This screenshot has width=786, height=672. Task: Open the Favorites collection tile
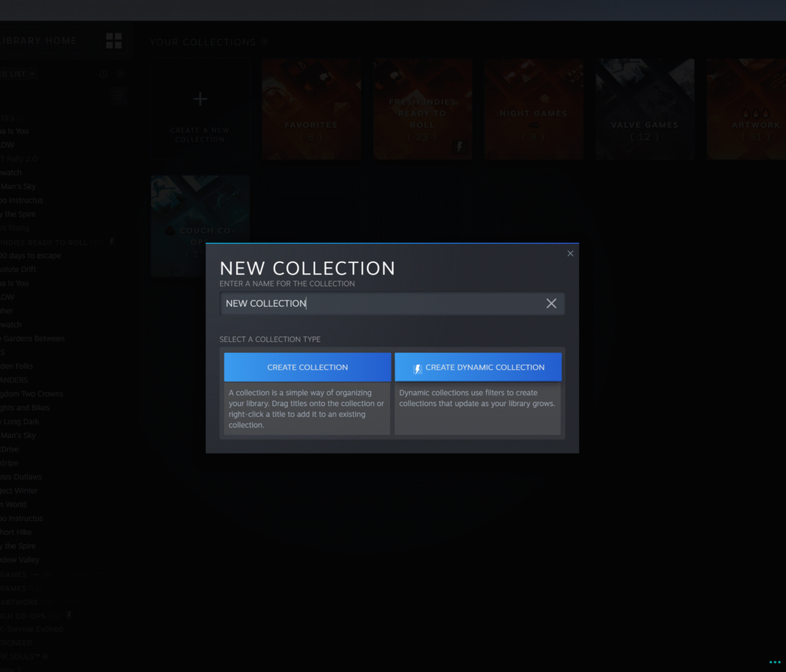click(x=311, y=109)
